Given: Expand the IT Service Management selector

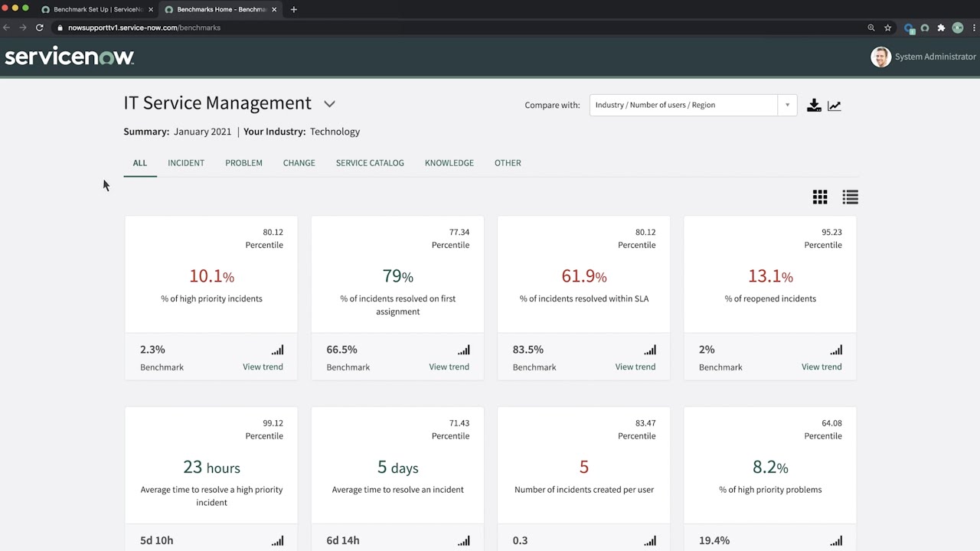Looking at the screenshot, I should pyautogui.click(x=329, y=103).
